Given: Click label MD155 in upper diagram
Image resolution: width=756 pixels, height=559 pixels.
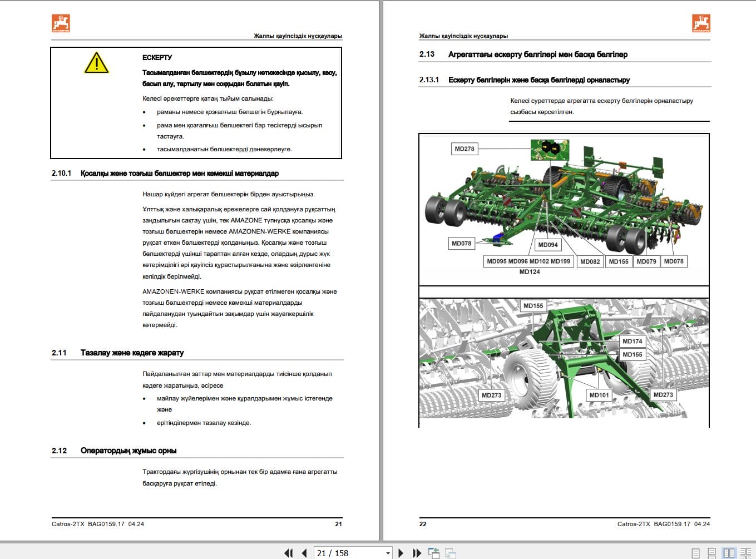Looking at the screenshot, I should click(619, 261).
